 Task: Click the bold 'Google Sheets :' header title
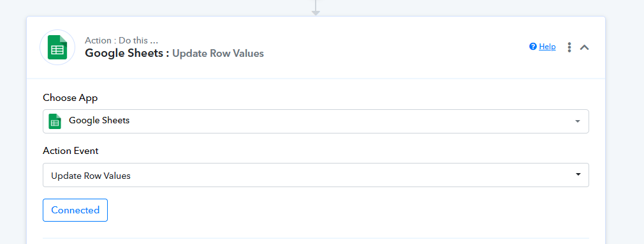127,53
